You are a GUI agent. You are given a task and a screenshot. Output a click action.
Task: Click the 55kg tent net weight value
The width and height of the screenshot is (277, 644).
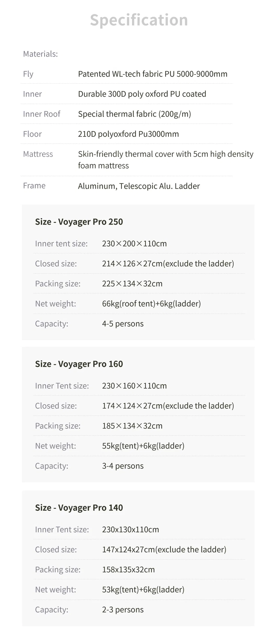143,446
